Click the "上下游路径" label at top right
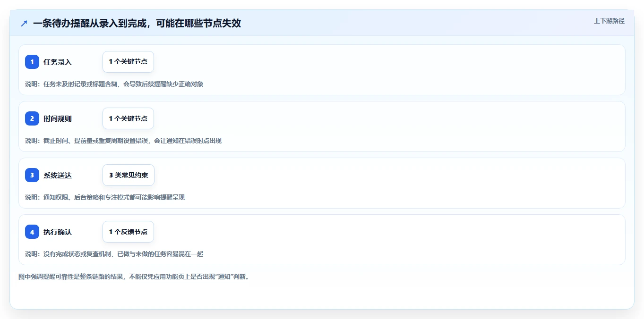This screenshot has height=319, width=644. (609, 21)
